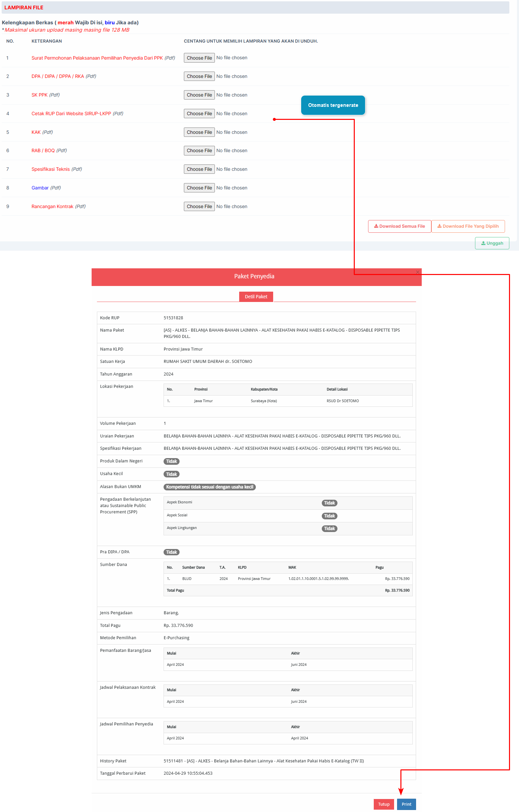Choose file for SK PPK row
Viewport: 519px width, 812px height.
pos(199,95)
